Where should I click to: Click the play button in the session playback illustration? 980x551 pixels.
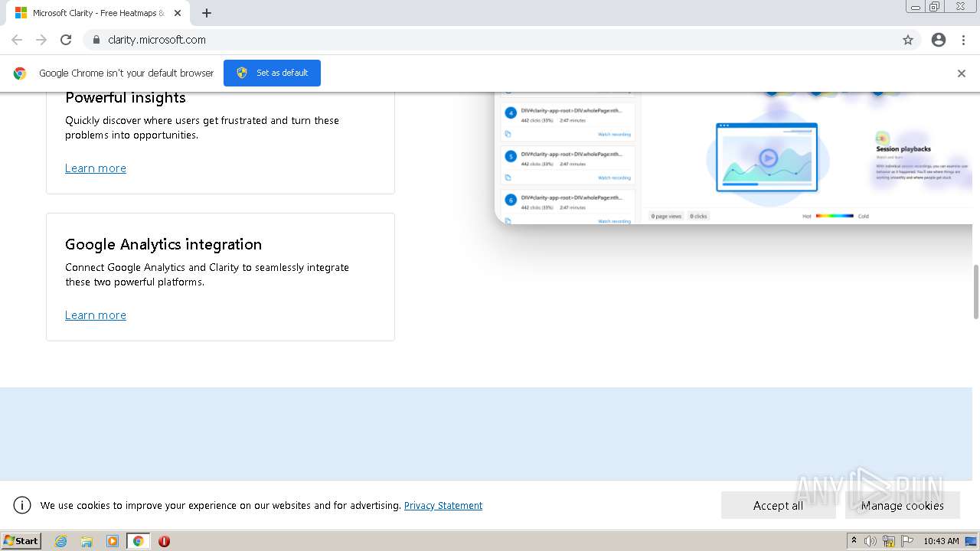(x=768, y=158)
